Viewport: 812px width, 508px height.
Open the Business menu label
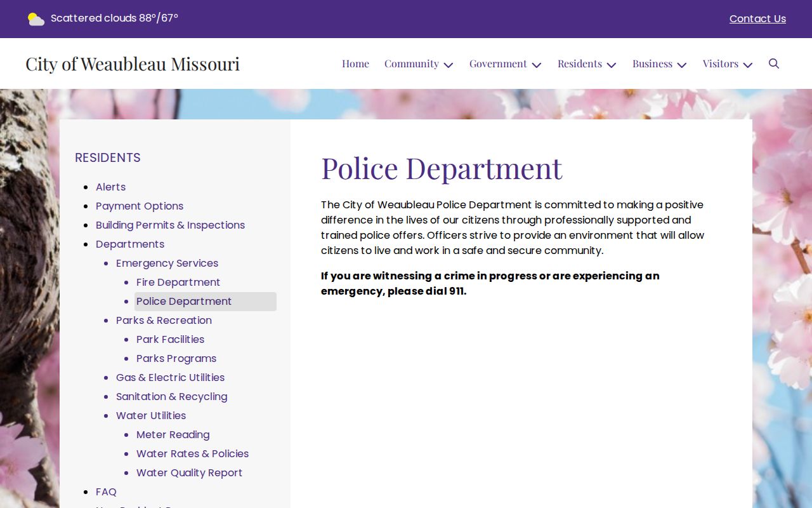click(x=652, y=63)
